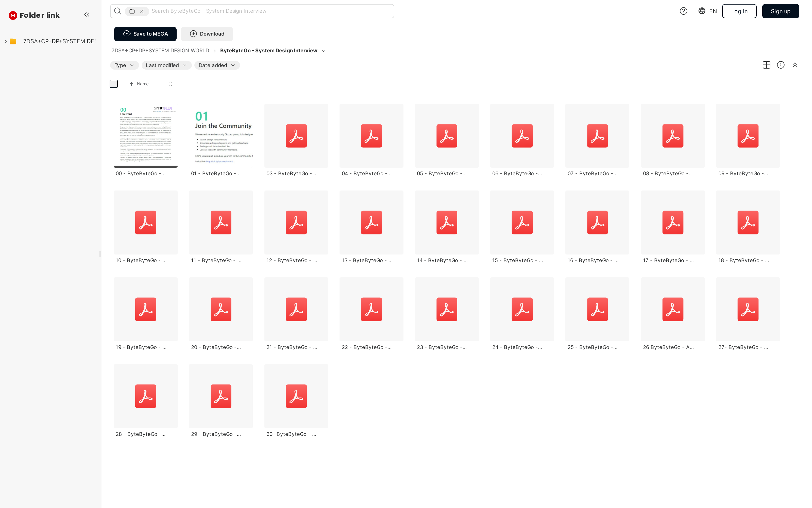Open the 10 - ByteByteGo PDF icon
Image resolution: width=812 pixels, height=508 pixels.
click(x=146, y=223)
